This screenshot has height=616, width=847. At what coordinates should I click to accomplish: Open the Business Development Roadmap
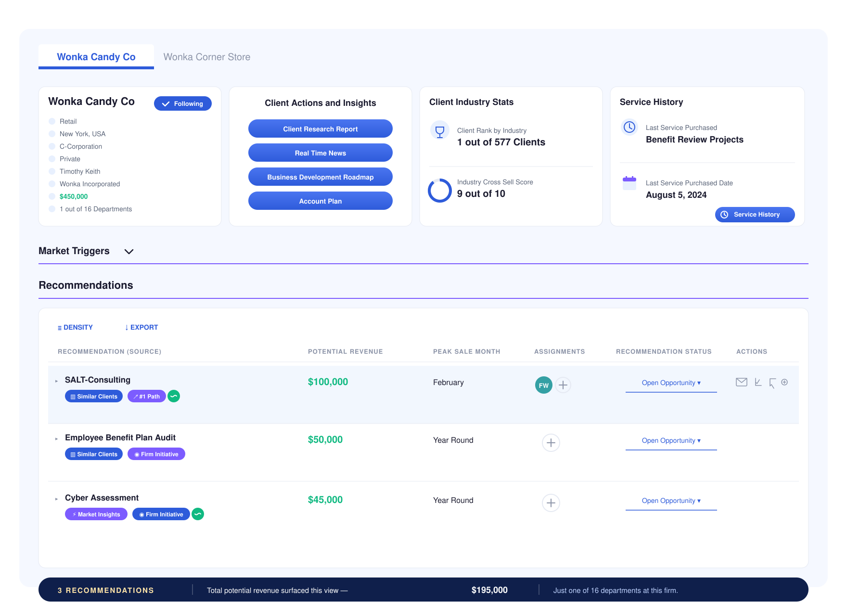pyautogui.click(x=321, y=177)
